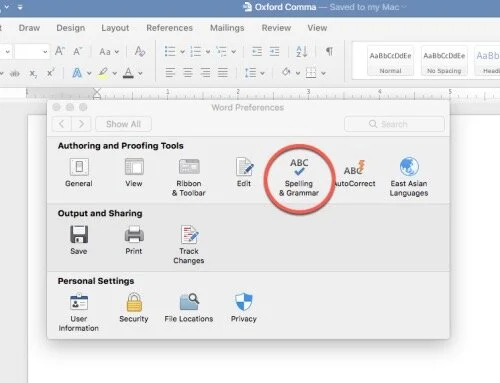This screenshot has width=500, height=383.
Task: Toggle subscript formatting
Action: (x=33, y=73)
